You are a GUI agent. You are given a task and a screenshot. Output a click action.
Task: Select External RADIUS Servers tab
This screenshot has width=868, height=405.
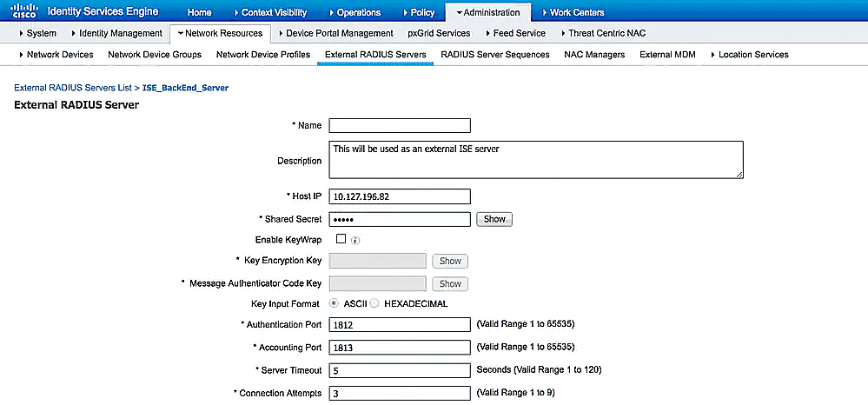(x=375, y=54)
